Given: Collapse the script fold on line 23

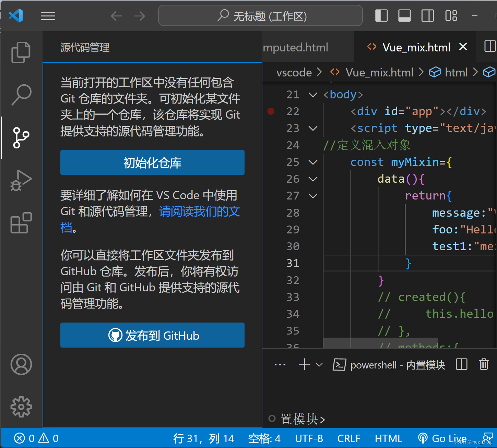Looking at the screenshot, I should coord(313,128).
